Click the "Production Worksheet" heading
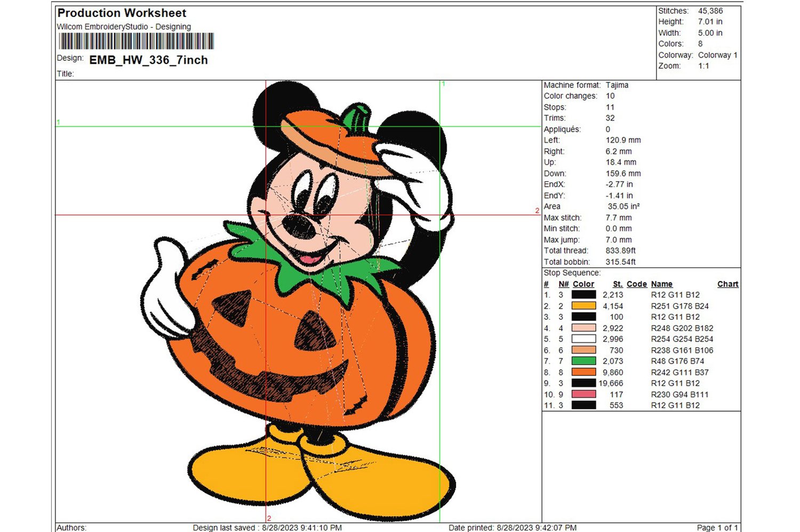The image size is (800, 532). point(122,13)
